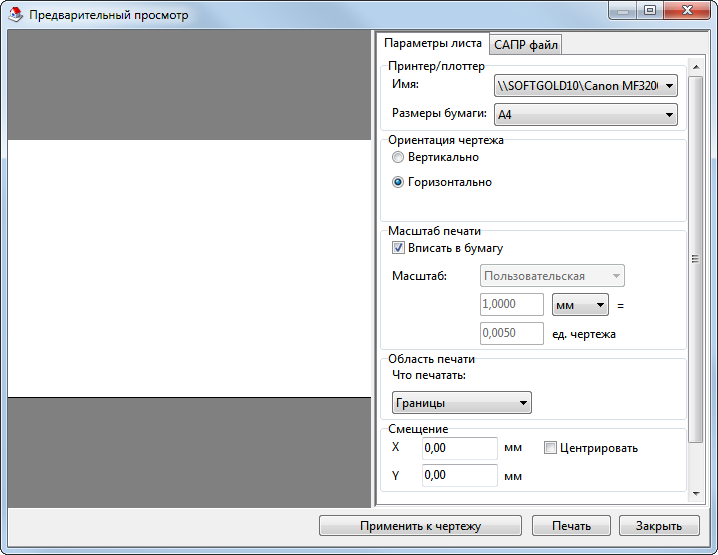
Task: Switch to the САПР файл tab
Action: [x=526, y=44]
